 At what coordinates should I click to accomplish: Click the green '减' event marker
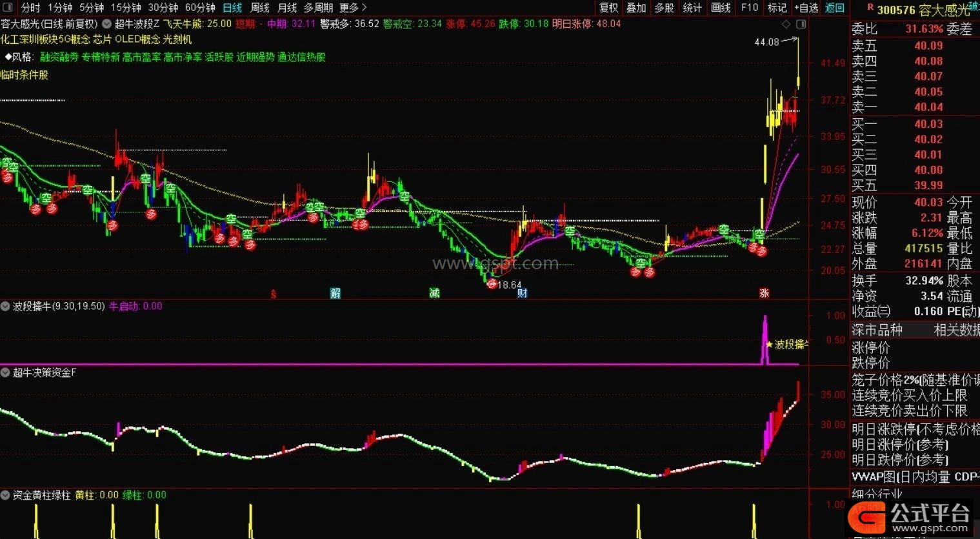coord(434,293)
